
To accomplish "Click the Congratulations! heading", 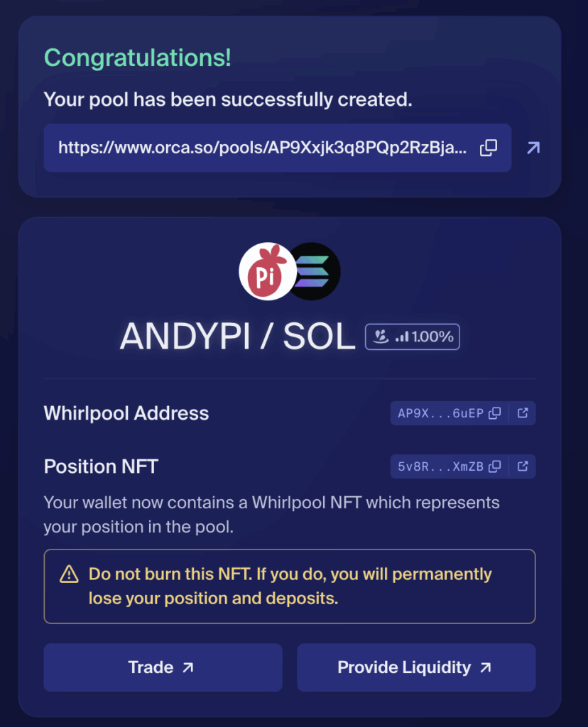I will tap(137, 58).
